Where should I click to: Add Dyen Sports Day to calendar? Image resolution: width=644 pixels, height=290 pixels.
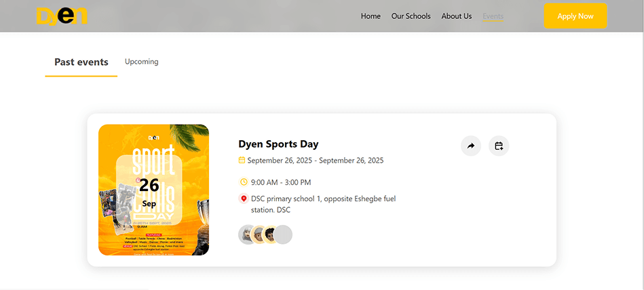click(x=499, y=146)
